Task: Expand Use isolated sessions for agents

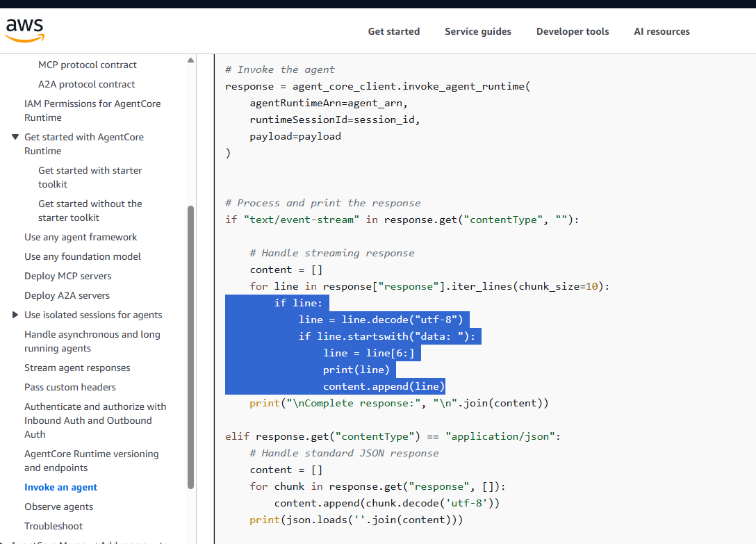Action: [x=15, y=315]
